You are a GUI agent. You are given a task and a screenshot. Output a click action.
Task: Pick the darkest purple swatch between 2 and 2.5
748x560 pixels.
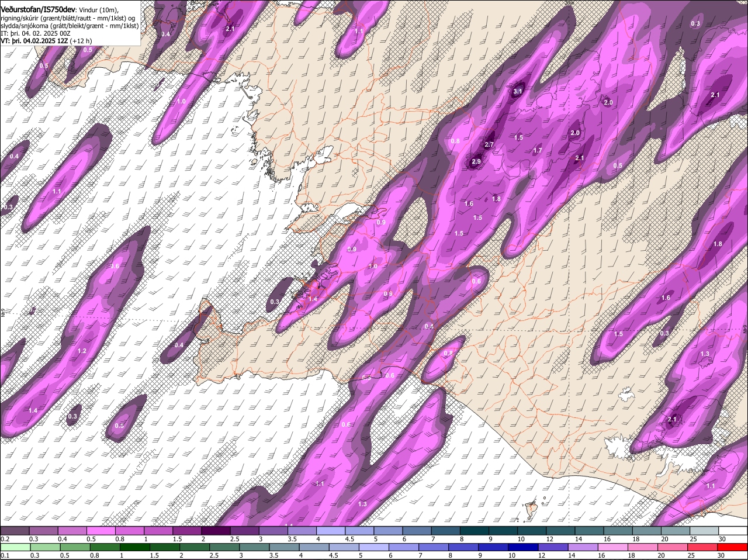coord(216,530)
